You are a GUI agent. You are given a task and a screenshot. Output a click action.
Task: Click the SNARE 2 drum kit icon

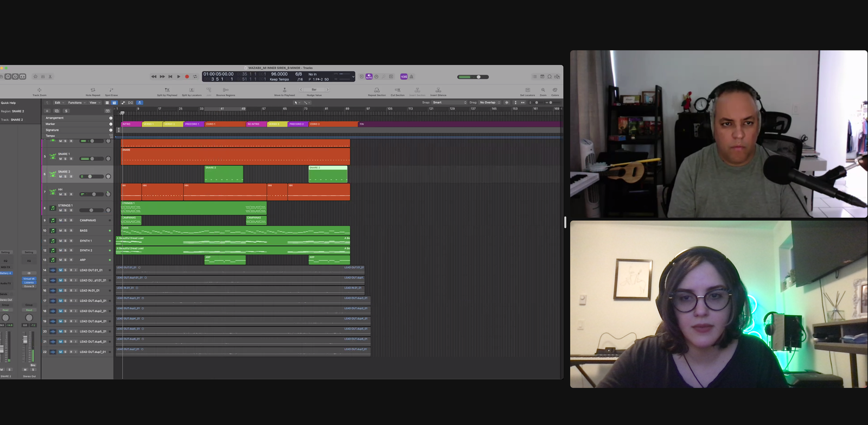coord(53,174)
